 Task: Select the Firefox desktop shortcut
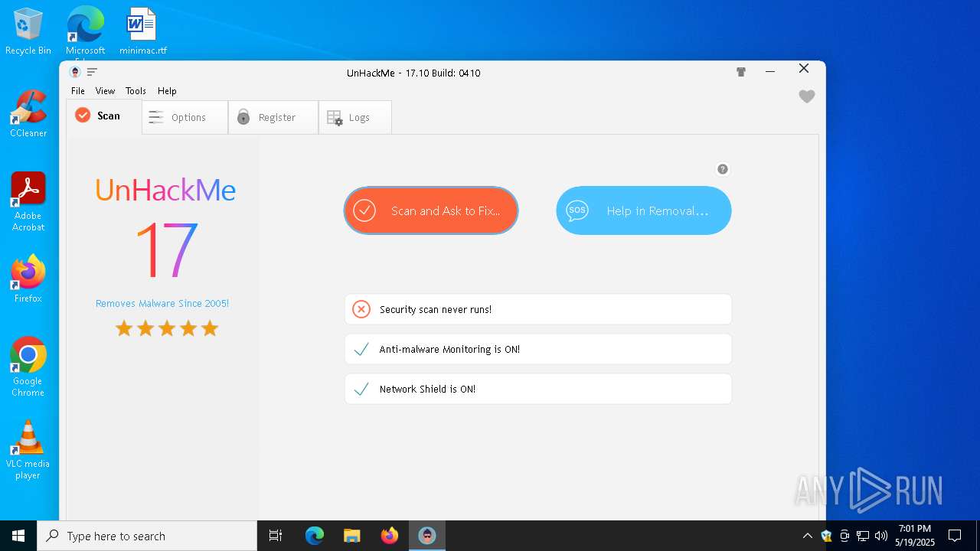[x=28, y=279]
